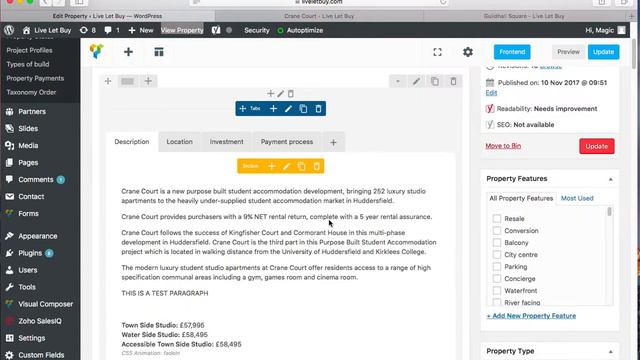This screenshot has height=360, width=640.
Task: Open the templates layout icon
Action: click(159, 52)
